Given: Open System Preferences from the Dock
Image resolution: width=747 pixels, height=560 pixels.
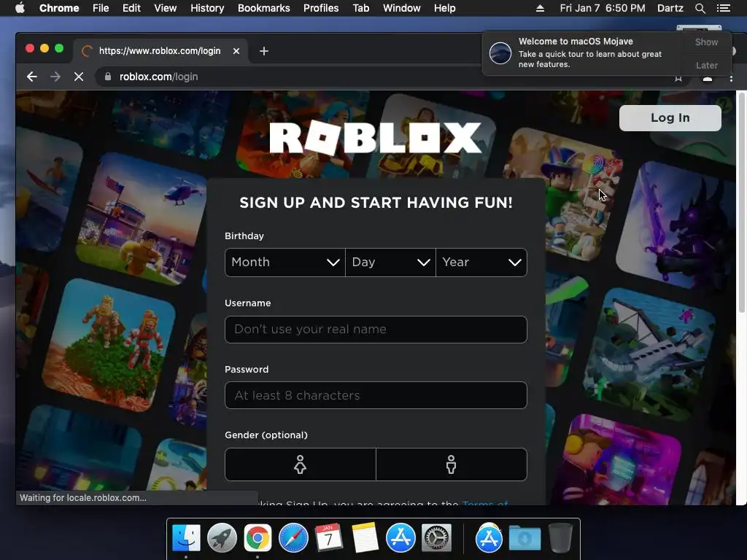Looking at the screenshot, I should click(x=436, y=538).
